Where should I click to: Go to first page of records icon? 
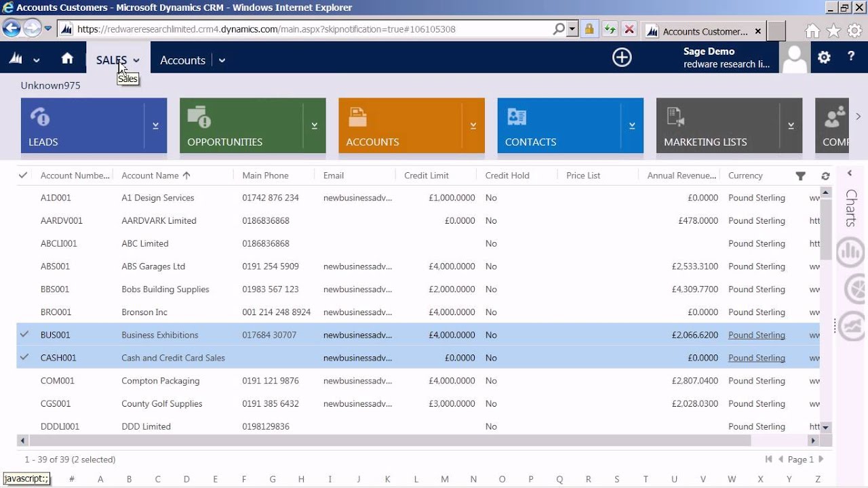point(768,459)
